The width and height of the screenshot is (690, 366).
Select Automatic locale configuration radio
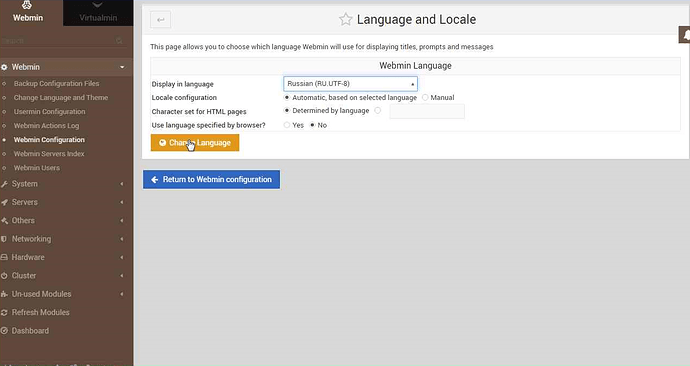287,97
